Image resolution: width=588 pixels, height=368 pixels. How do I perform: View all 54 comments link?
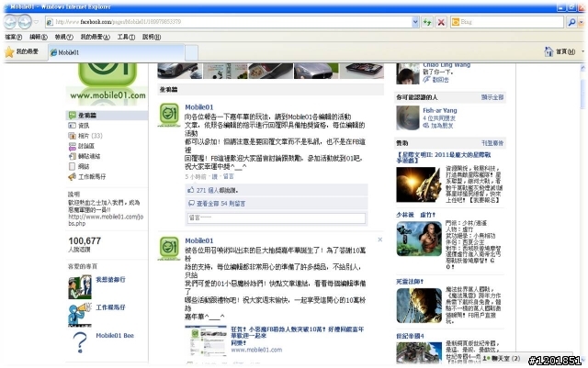(220, 204)
